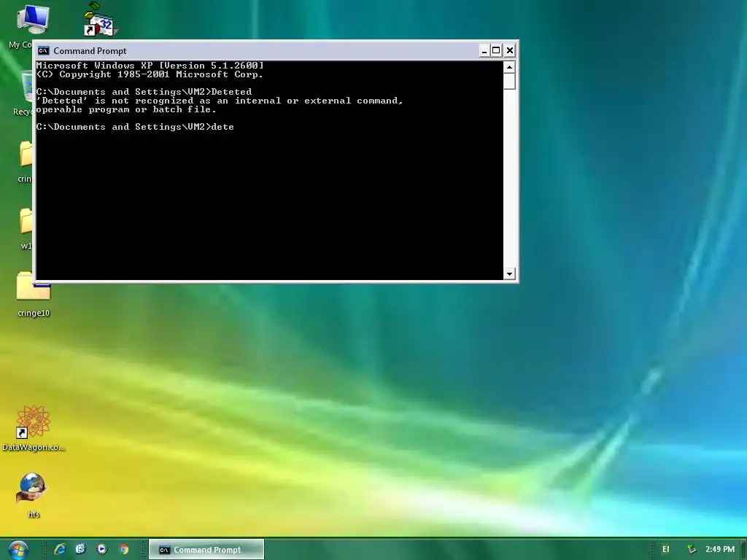Launch Windows Media Player from quick launch

pos(101,550)
